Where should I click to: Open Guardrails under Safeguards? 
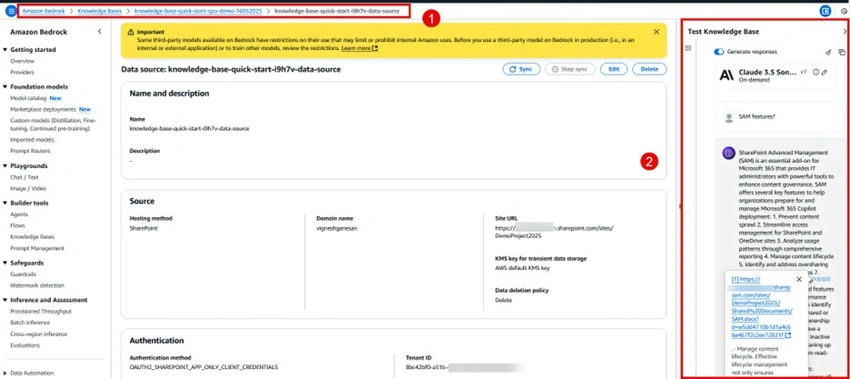pos(23,274)
